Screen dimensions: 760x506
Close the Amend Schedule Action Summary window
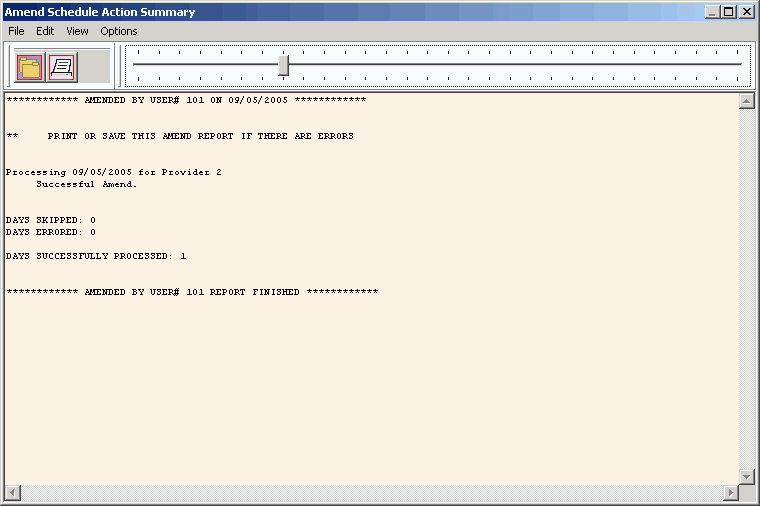pos(746,12)
